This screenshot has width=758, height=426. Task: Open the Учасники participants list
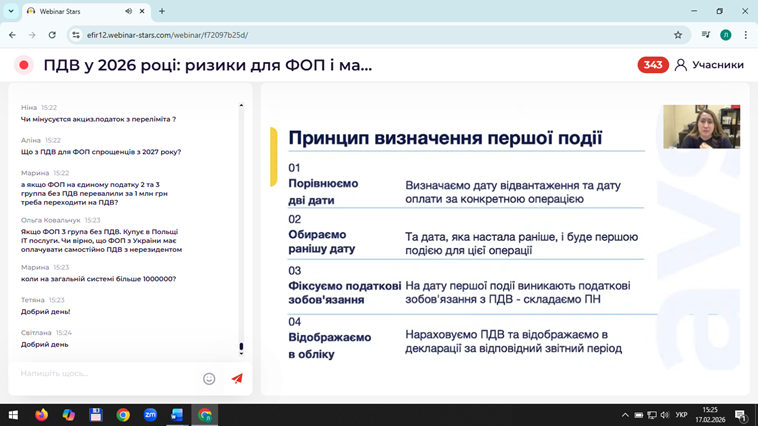coord(709,65)
